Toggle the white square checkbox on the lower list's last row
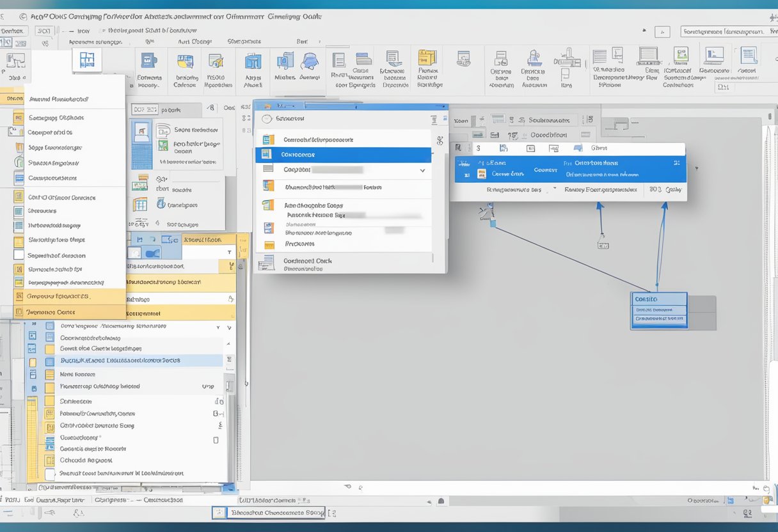Image resolution: width=778 pixels, height=532 pixels. 50,474
